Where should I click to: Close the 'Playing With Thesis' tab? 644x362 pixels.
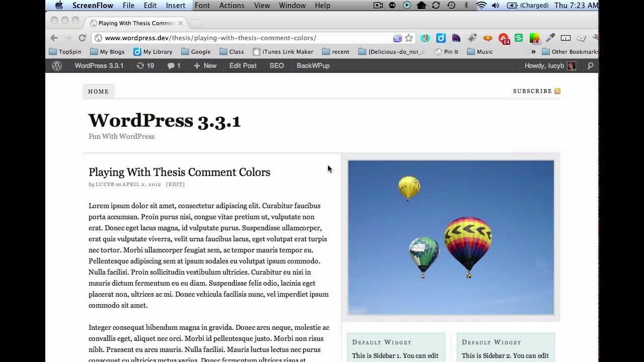coord(181,23)
